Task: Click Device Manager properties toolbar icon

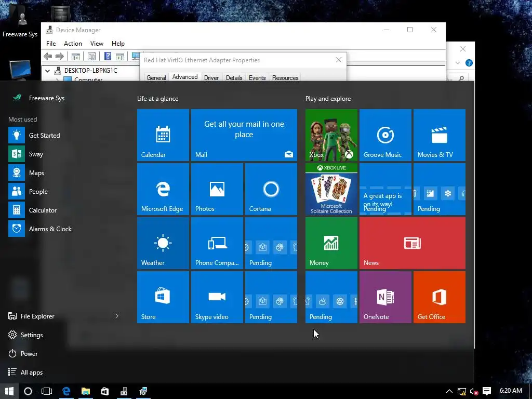Action: click(91, 56)
